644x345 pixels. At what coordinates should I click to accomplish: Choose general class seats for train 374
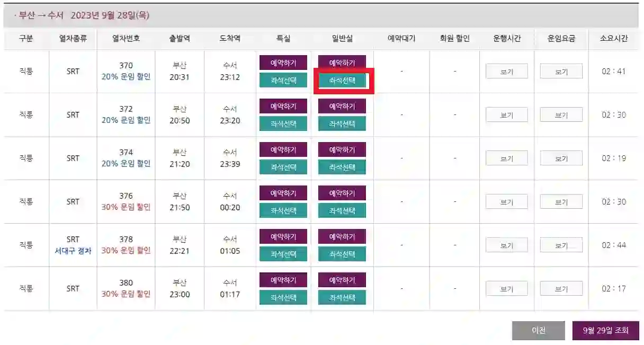coord(342,167)
